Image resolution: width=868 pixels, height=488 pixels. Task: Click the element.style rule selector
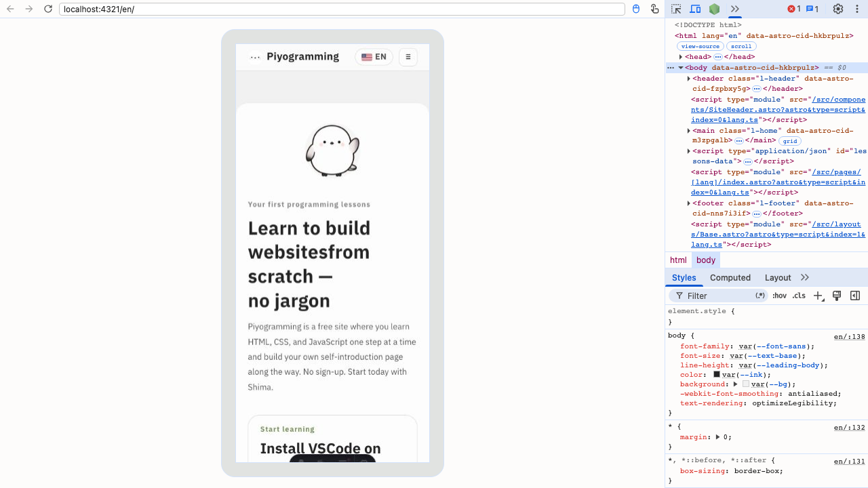[696, 311]
